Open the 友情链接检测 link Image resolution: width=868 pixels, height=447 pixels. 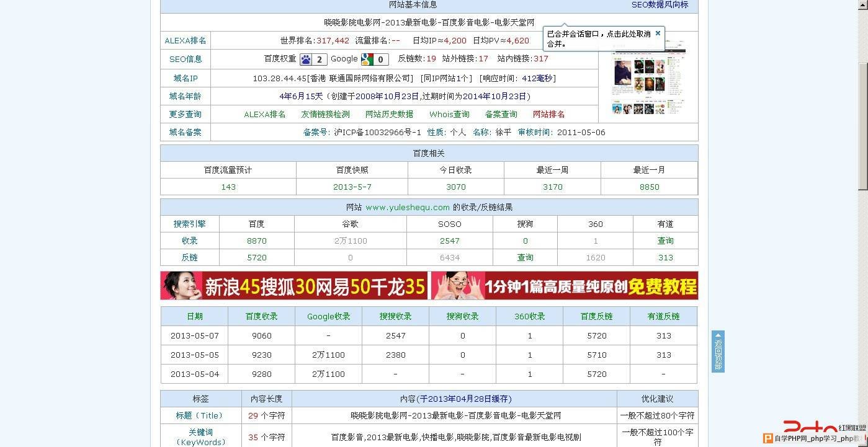click(325, 114)
